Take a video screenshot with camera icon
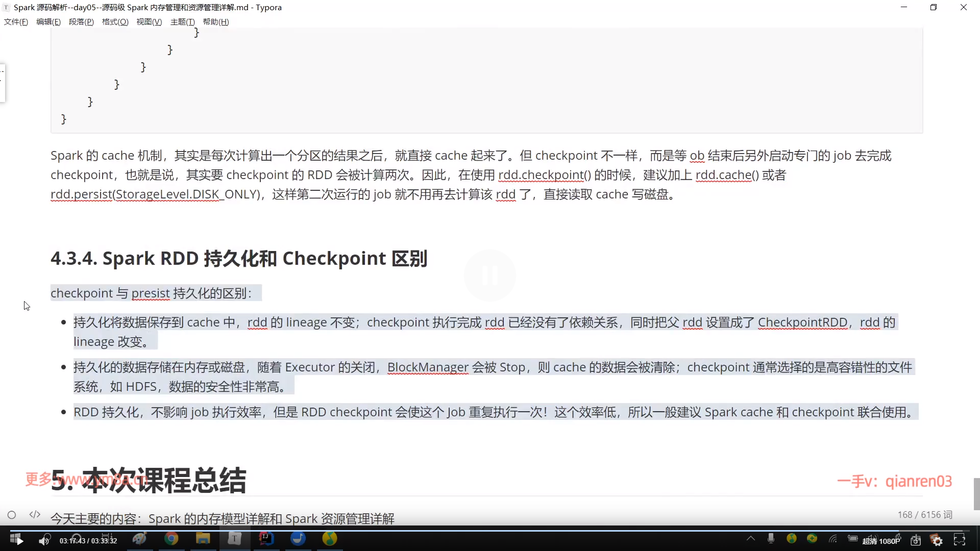 pos(916,541)
